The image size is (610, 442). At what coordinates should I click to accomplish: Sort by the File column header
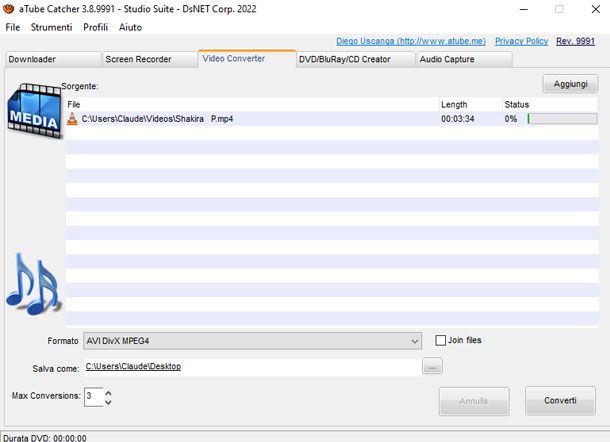(252, 104)
